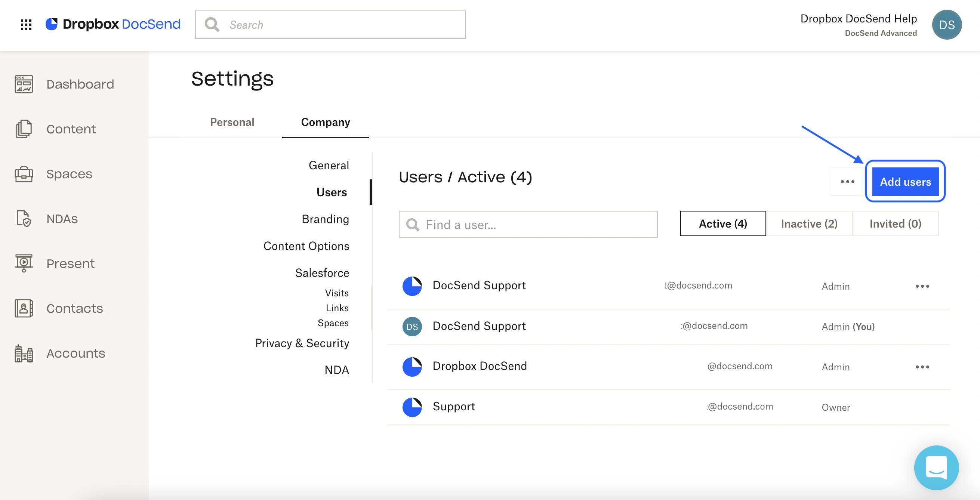Click inside the Find a user field
The height and width of the screenshot is (500, 980).
point(528,225)
